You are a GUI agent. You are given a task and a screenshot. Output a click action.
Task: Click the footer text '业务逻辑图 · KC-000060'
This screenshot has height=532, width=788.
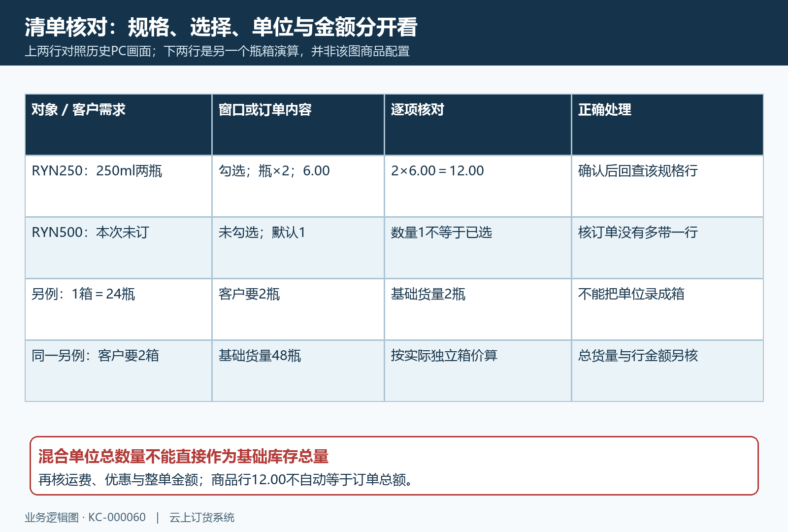[x=85, y=518]
